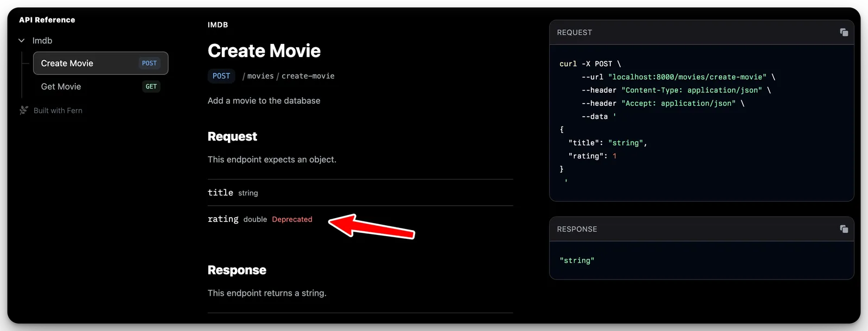Click the REQUEST panel header label

point(575,33)
